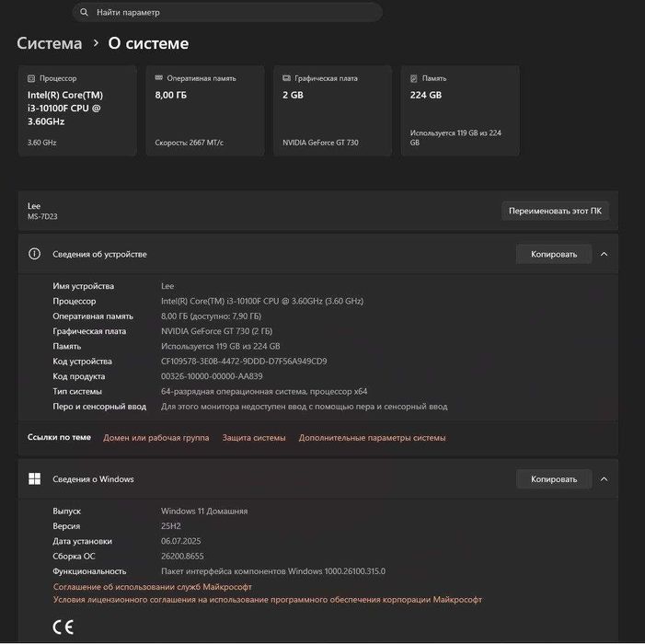This screenshot has width=645, height=644.
Task: Open the Память 224 GB card
Action: pos(460,110)
